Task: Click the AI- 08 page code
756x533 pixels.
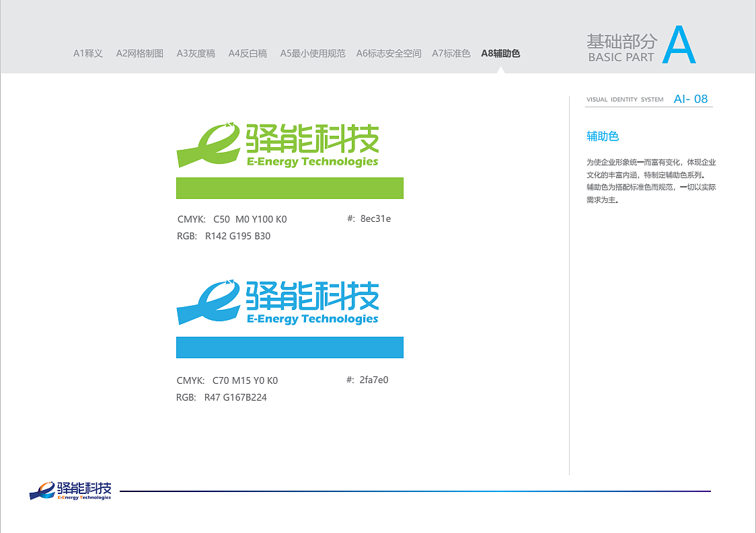Action: pos(691,99)
